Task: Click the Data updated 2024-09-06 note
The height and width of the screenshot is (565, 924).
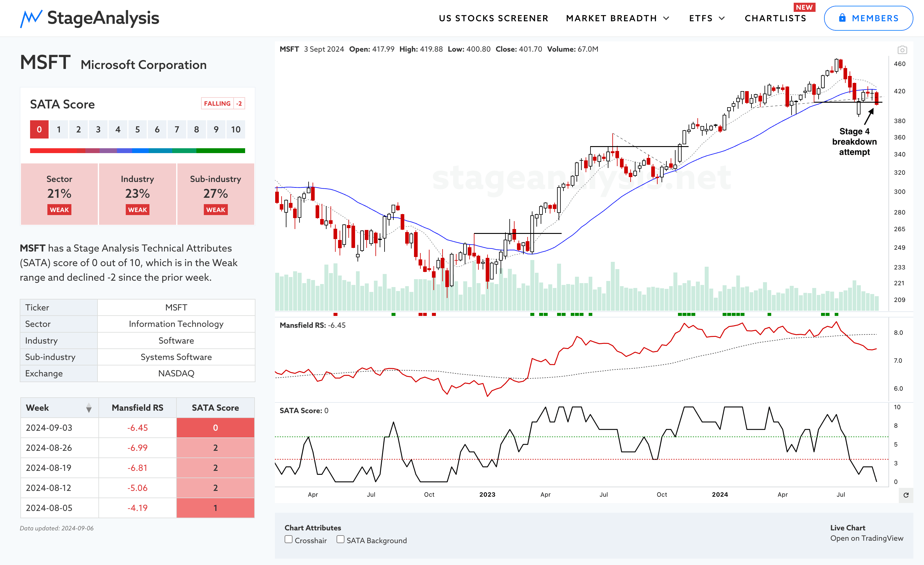Action: pos(56,528)
